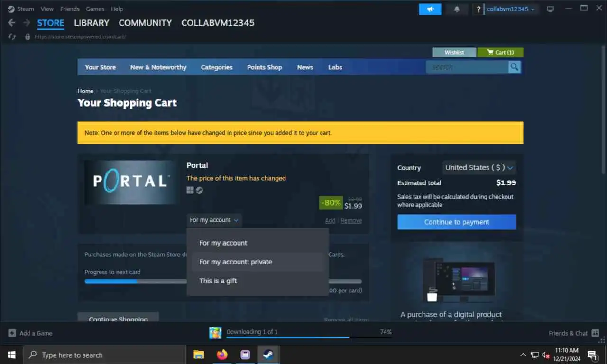Switch to the COMMUNITY tab

coord(145,23)
